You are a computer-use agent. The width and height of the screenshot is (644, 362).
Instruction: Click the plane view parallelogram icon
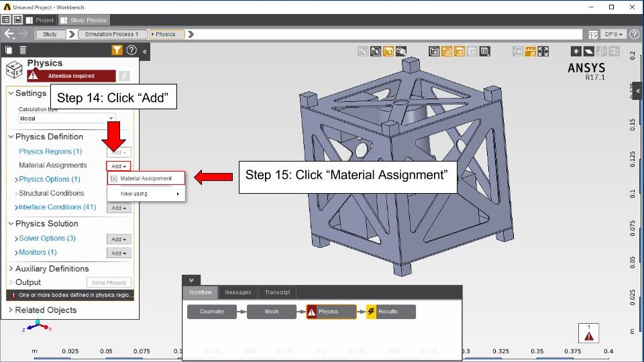point(588,52)
